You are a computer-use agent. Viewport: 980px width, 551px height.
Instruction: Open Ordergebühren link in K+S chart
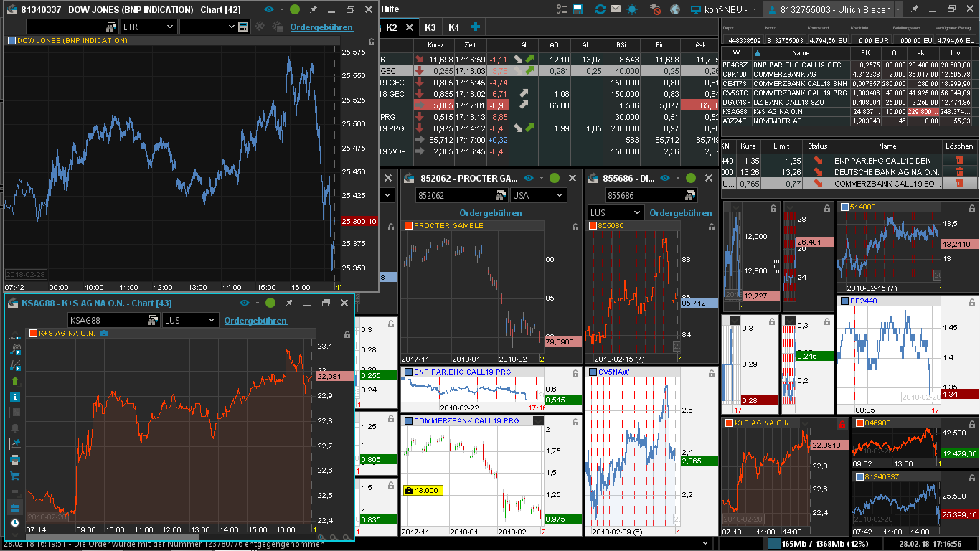[x=255, y=321]
